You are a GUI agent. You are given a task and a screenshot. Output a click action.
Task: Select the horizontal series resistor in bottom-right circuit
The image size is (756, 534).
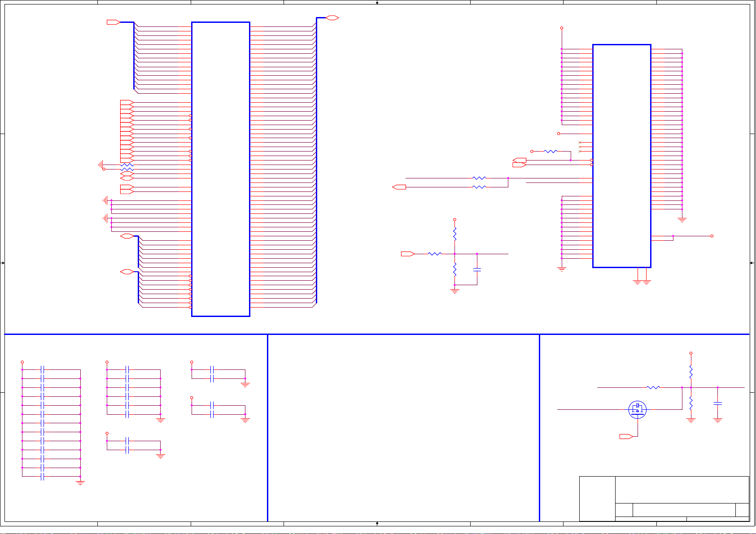pyautogui.click(x=653, y=387)
